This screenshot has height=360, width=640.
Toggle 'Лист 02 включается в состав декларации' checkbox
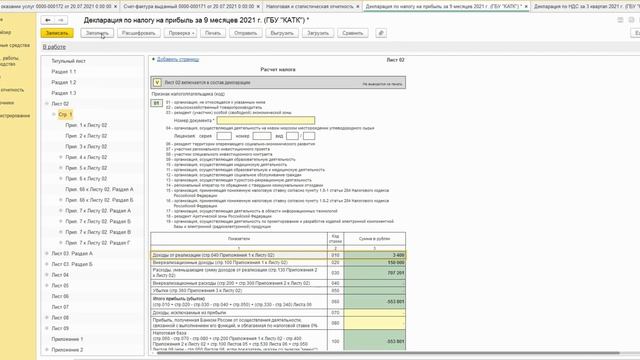point(157,82)
